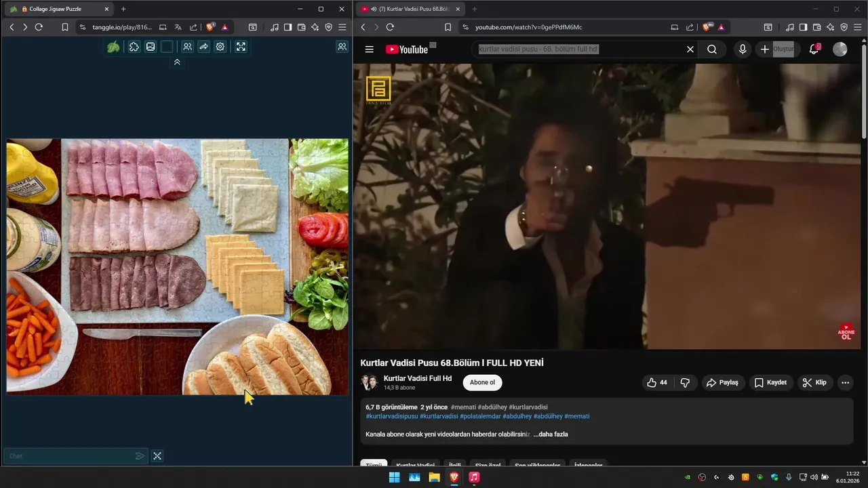Open Brave Rewards triangle in Tanggle window
This screenshot has height=488, width=868.
pyautogui.click(x=225, y=27)
